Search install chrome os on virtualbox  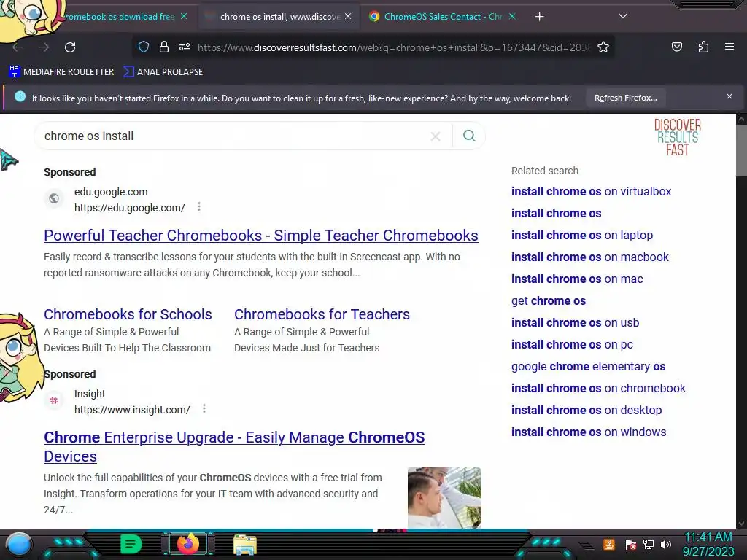591,192
